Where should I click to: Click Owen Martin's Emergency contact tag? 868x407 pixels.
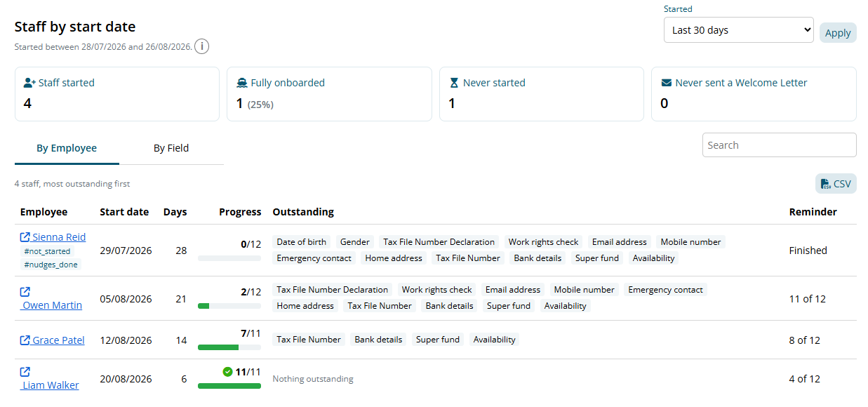point(666,290)
